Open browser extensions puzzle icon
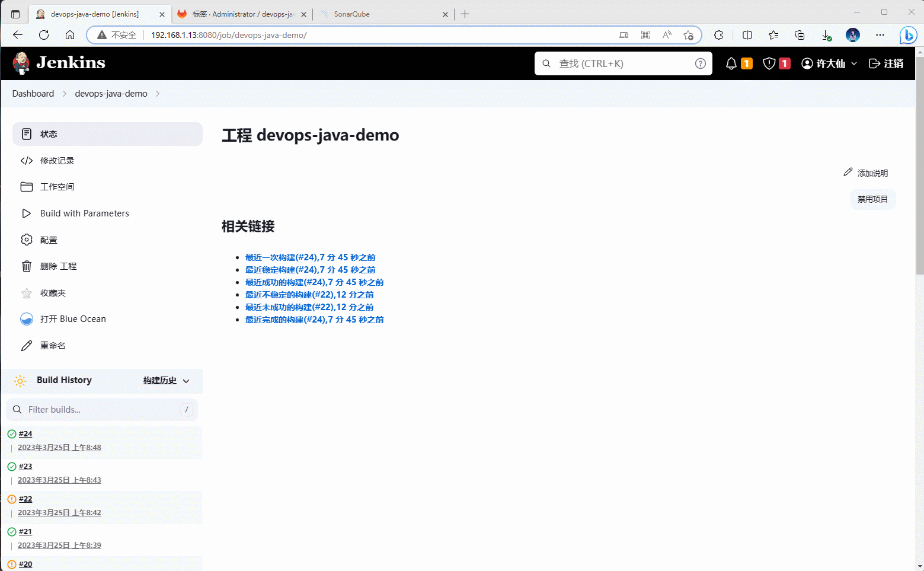 coord(718,35)
